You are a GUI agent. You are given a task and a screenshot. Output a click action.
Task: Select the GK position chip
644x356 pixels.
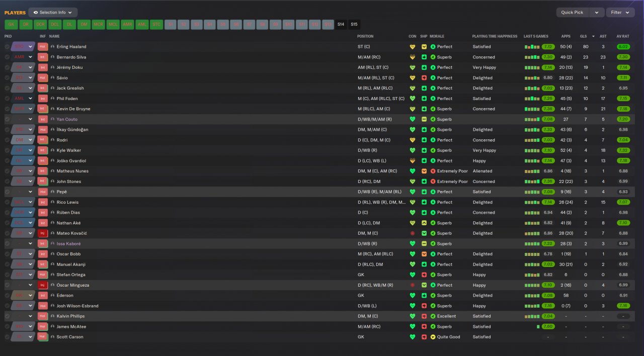tap(11, 24)
